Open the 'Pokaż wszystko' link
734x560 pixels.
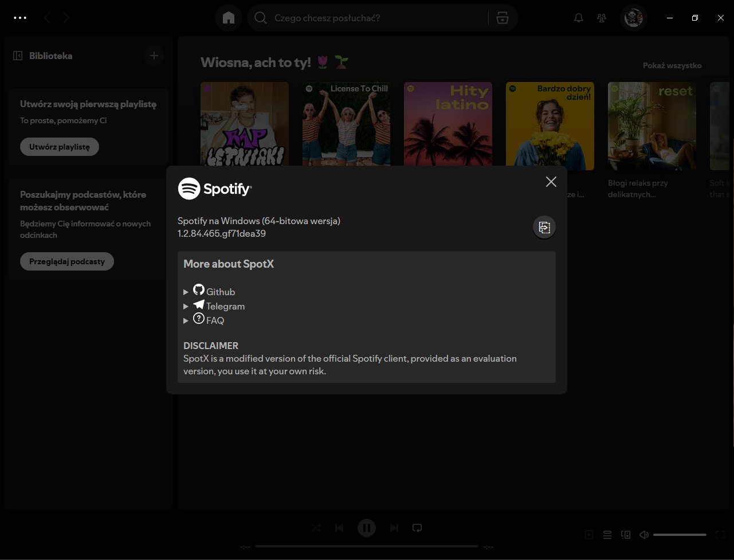pyautogui.click(x=672, y=65)
